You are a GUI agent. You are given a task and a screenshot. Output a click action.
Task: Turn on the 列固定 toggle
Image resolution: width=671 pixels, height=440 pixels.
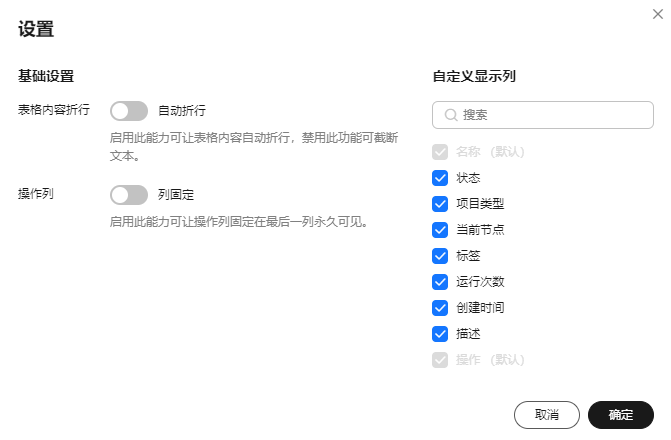[129, 195]
